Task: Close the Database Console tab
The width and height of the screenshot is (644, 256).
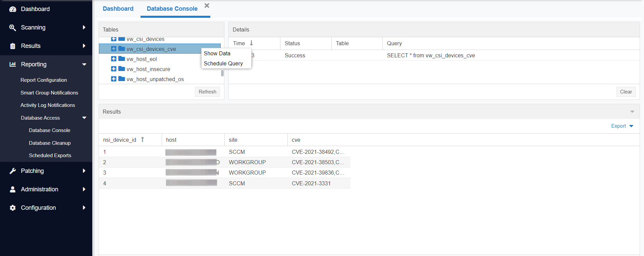Action: pyautogui.click(x=207, y=6)
